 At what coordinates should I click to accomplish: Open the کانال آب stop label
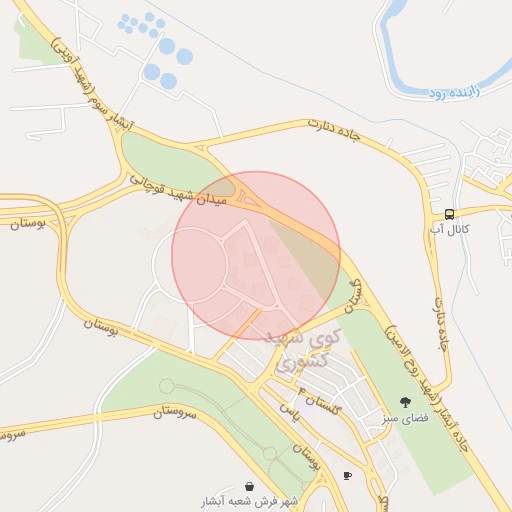tap(449, 229)
